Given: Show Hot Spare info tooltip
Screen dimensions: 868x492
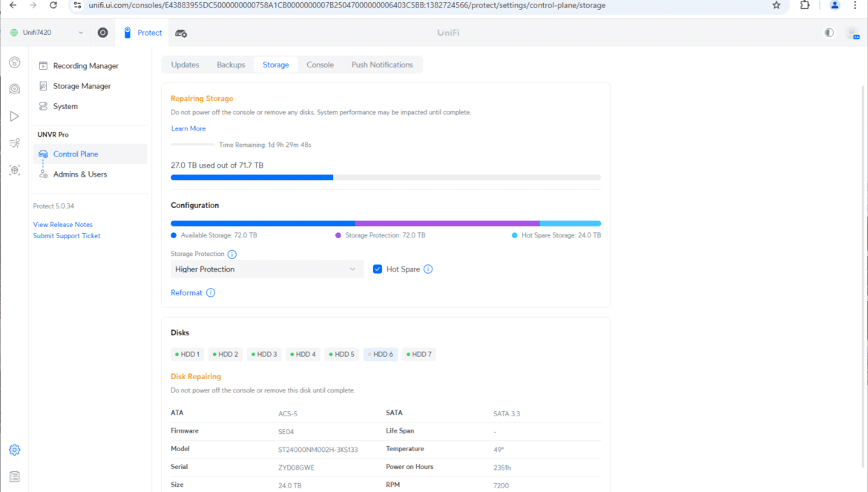Looking at the screenshot, I should point(428,269).
